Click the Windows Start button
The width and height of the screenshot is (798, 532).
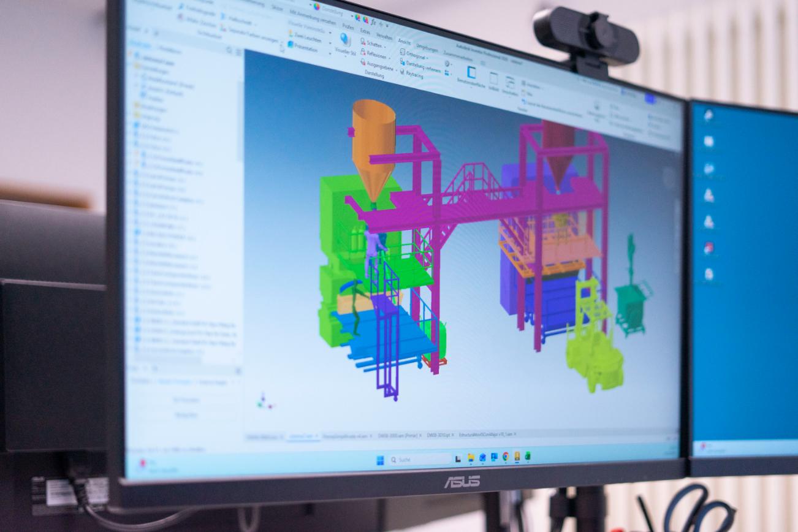coord(380,460)
